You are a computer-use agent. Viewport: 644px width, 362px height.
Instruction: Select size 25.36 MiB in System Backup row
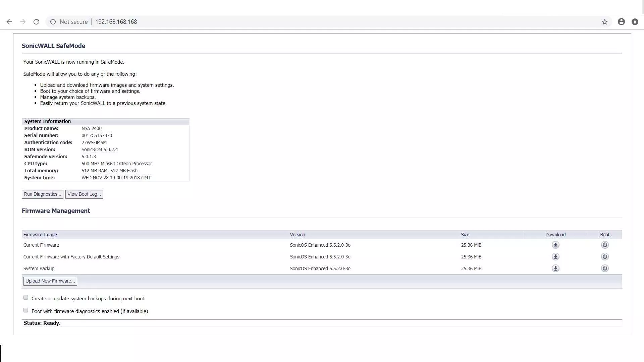coord(471,269)
